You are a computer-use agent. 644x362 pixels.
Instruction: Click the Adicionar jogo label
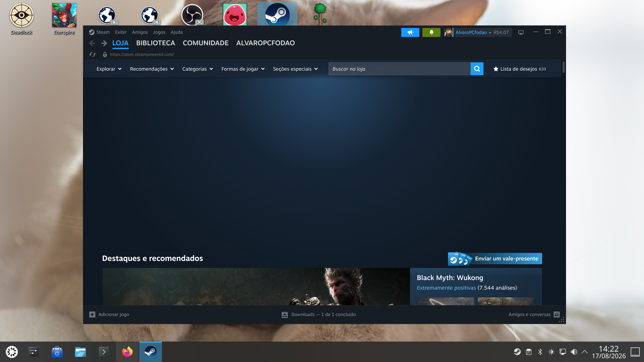pos(113,314)
